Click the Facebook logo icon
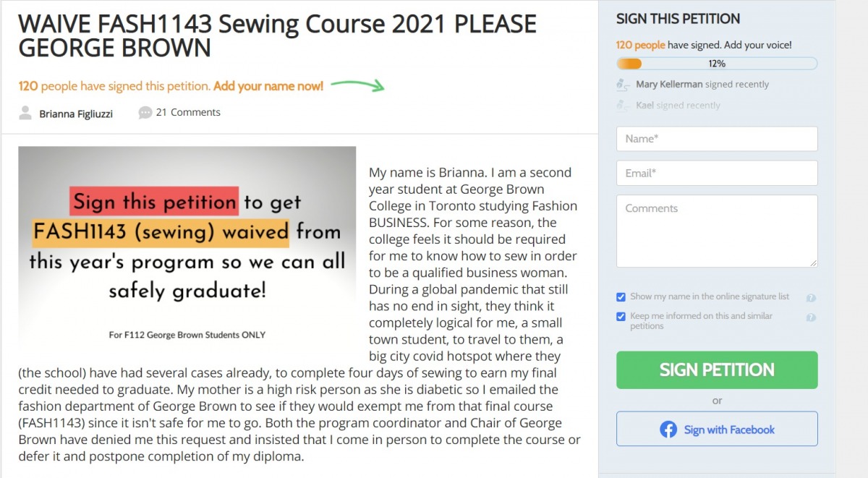The width and height of the screenshot is (868, 478). (668, 430)
